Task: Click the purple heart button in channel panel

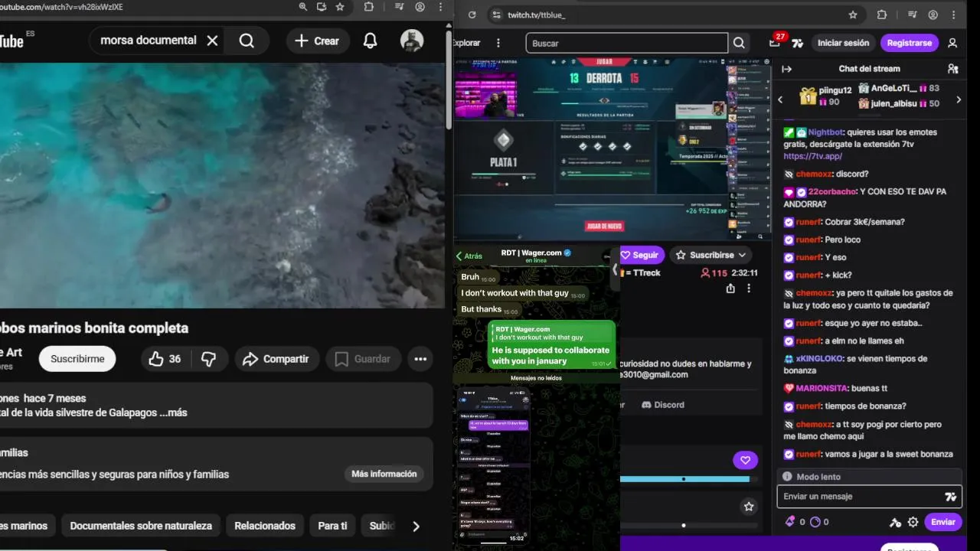Action: click(x=745, y=460)
